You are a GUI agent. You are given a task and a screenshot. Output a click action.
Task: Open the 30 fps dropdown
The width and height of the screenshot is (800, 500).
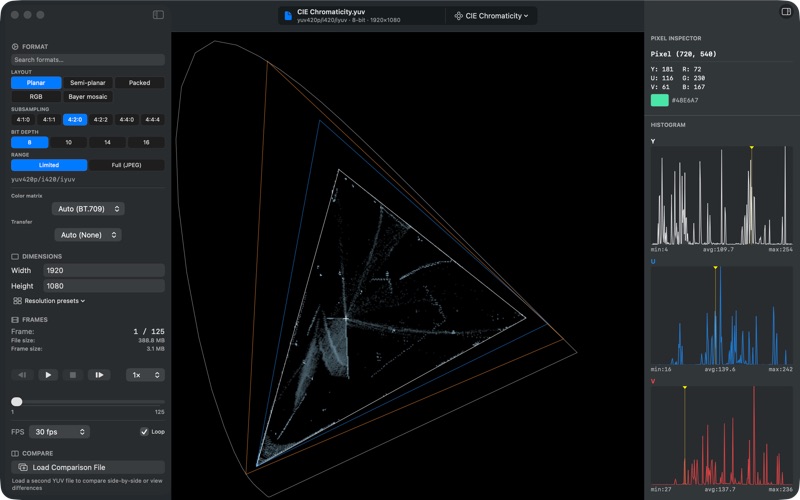click(x=59, y=432)
